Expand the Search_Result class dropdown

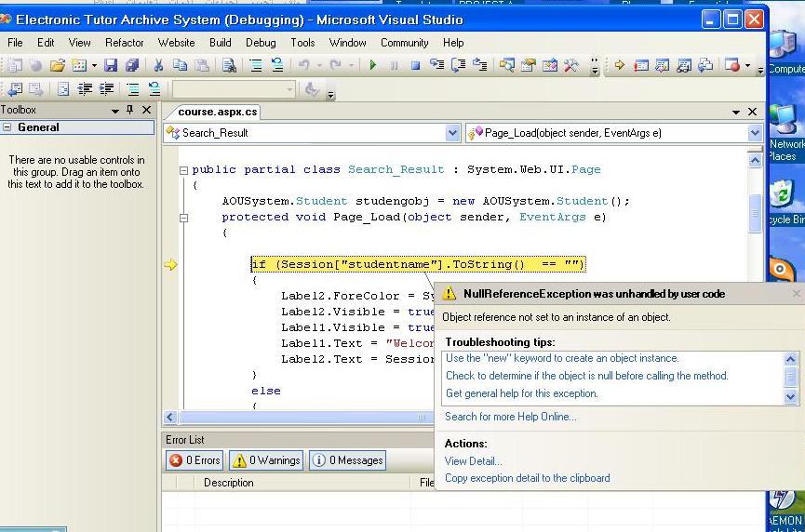pos(452,133)
